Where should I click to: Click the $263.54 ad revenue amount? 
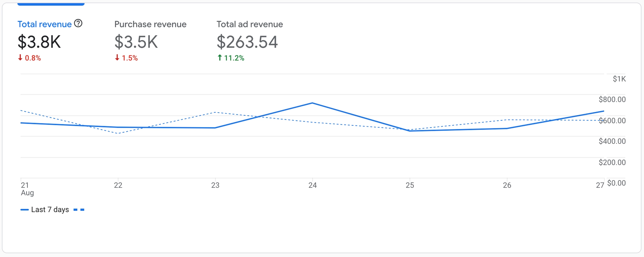click(x=247, y=42)
